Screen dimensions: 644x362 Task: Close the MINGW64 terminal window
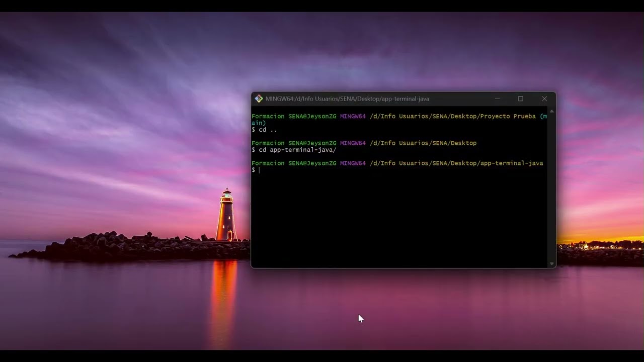coord(544,99)
